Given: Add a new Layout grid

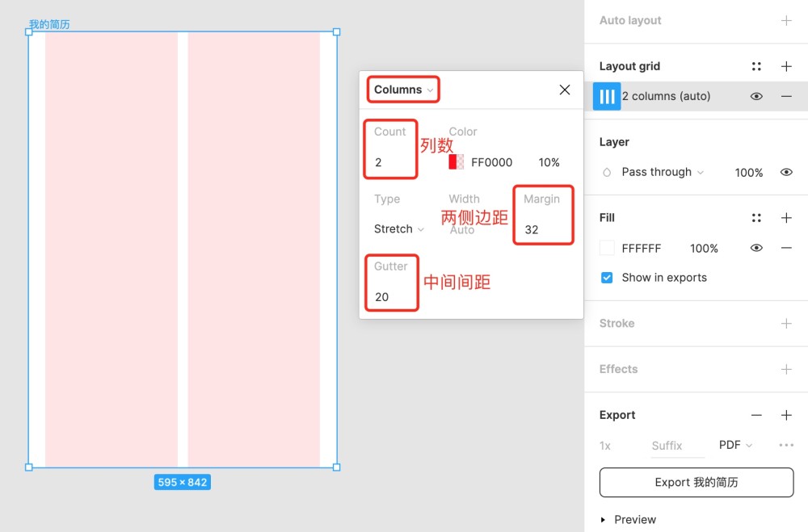Looking at the screenshot, I should [x=786, y=66].
